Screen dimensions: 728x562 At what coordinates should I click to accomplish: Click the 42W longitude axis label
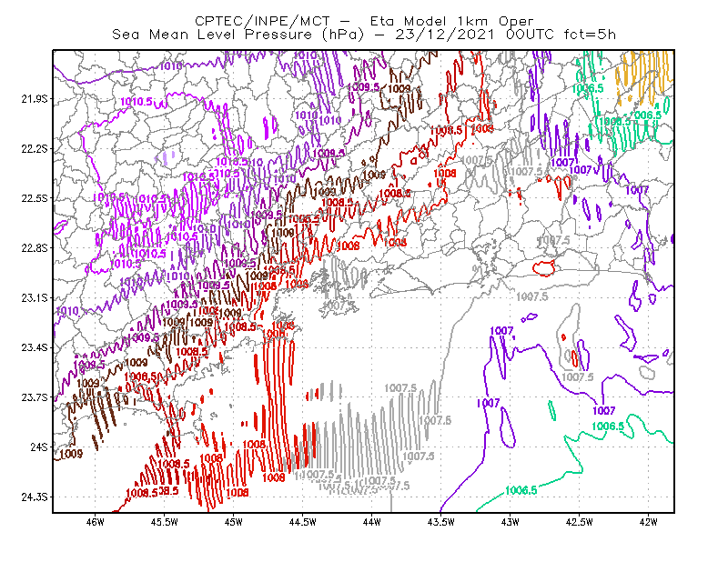point(648,522)
